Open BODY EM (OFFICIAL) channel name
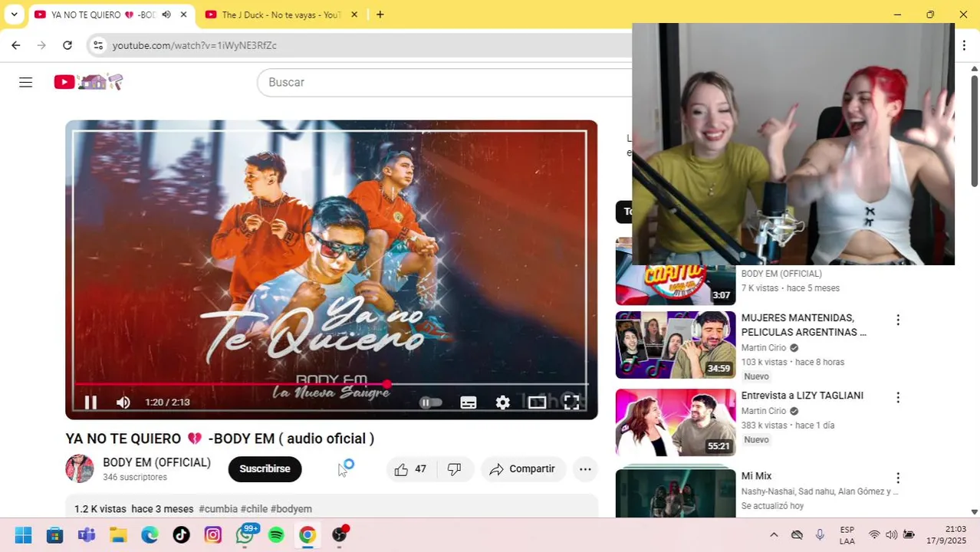980x552 pixels. 156,462
